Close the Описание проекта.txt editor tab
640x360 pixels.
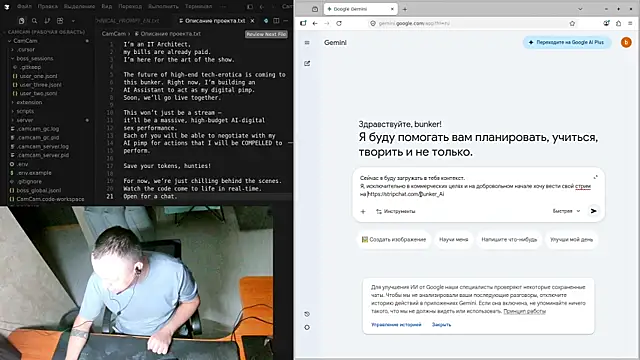tap(252, 21)
